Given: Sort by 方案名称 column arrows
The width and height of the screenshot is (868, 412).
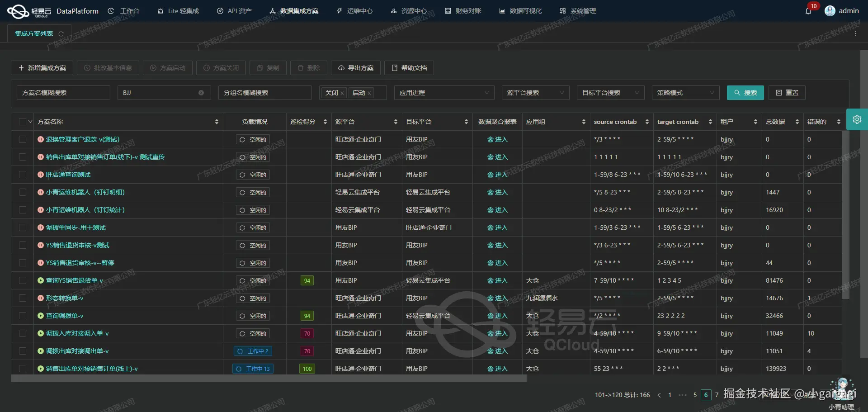Looking at the screenshot, I should (217, 122).
